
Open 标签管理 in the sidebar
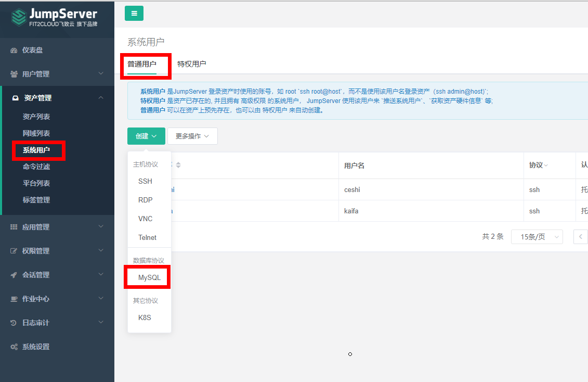coord(36,200)
